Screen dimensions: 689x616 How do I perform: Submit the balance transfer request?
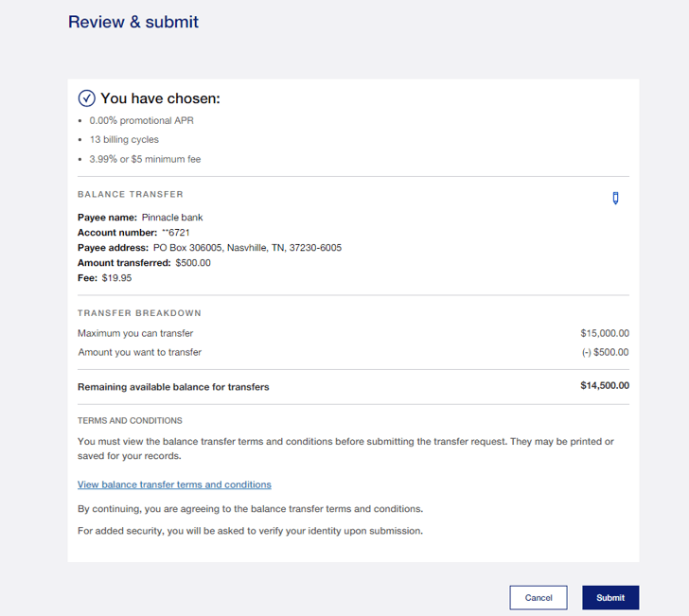[x=610, y=597]
